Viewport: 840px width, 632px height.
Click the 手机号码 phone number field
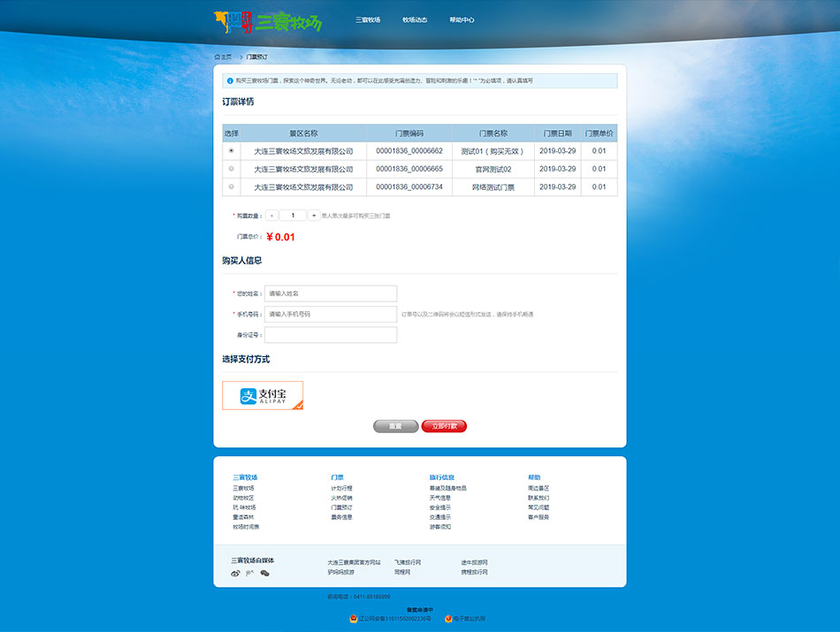point(331,314)
